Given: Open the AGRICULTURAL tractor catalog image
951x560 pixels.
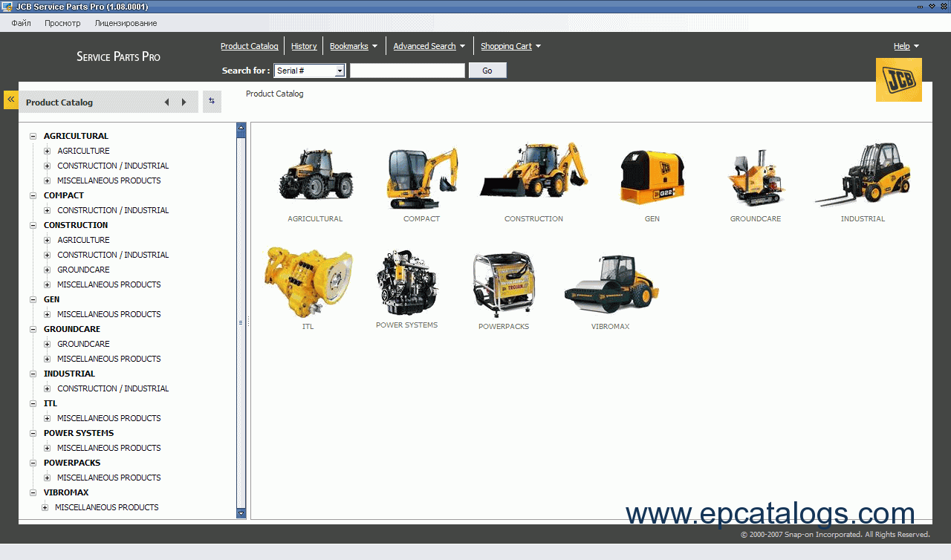Looking at the screenshot, I should [x=315, y=176].
